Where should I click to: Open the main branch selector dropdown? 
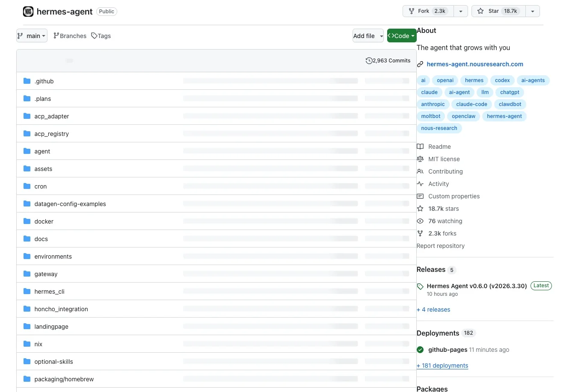coord(32,36)
